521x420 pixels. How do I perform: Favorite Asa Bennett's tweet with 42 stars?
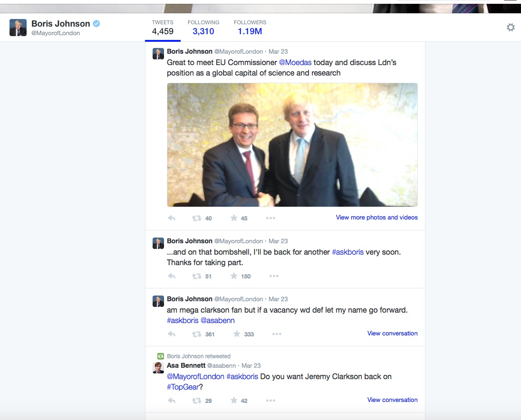tap(234, 401)
